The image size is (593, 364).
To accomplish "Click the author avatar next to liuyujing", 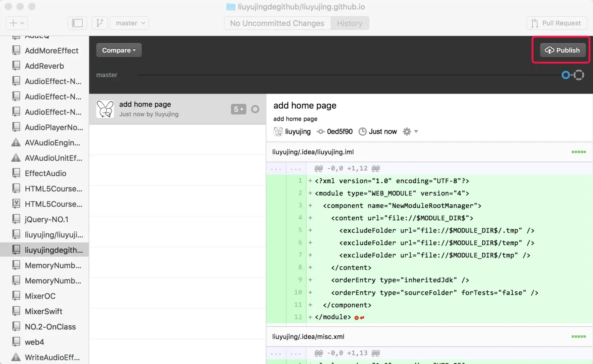I will pos(278,131).
